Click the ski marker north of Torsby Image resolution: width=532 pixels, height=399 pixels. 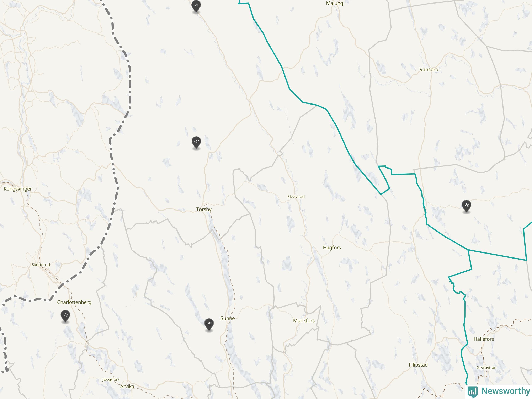point(196,142)
